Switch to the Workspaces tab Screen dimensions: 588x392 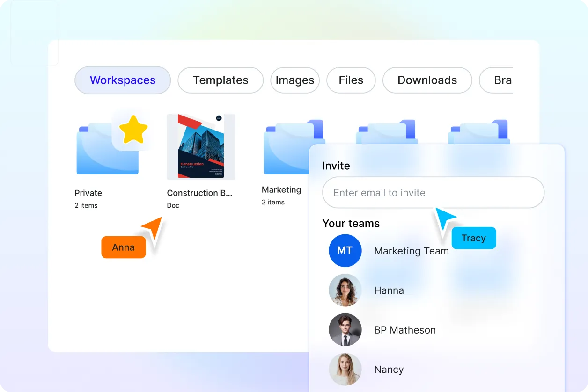click(x=123, y=80)
